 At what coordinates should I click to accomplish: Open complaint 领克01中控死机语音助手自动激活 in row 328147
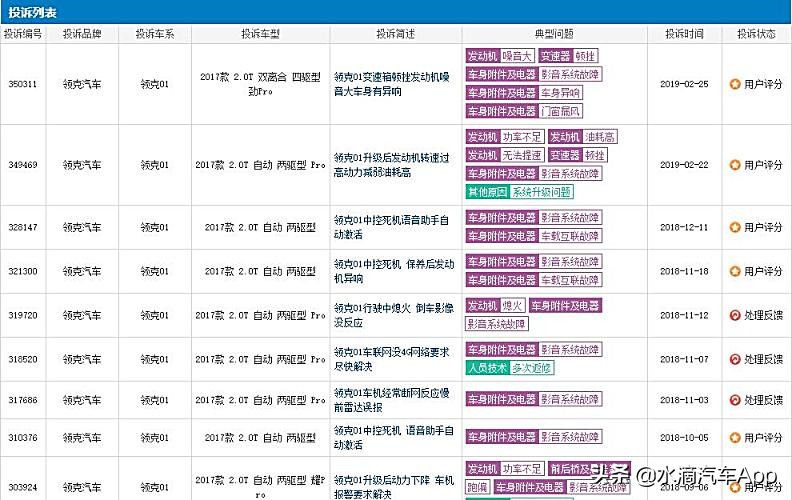point(392,227)
